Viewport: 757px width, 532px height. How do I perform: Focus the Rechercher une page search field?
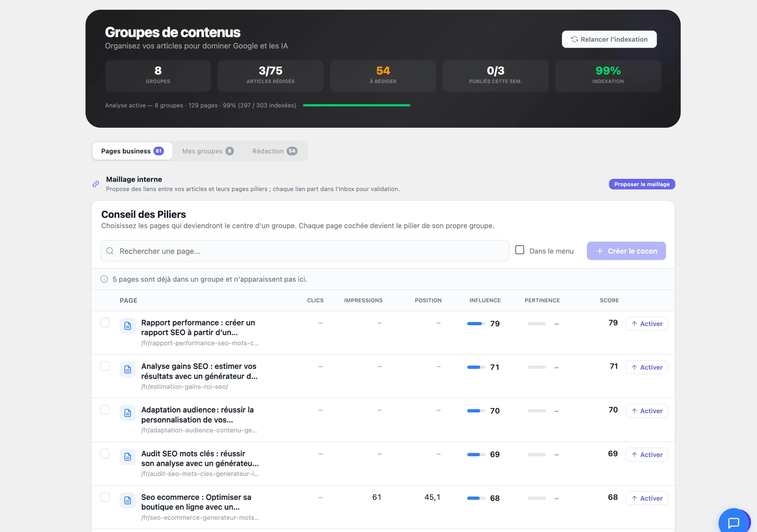(x=305, y=251)
